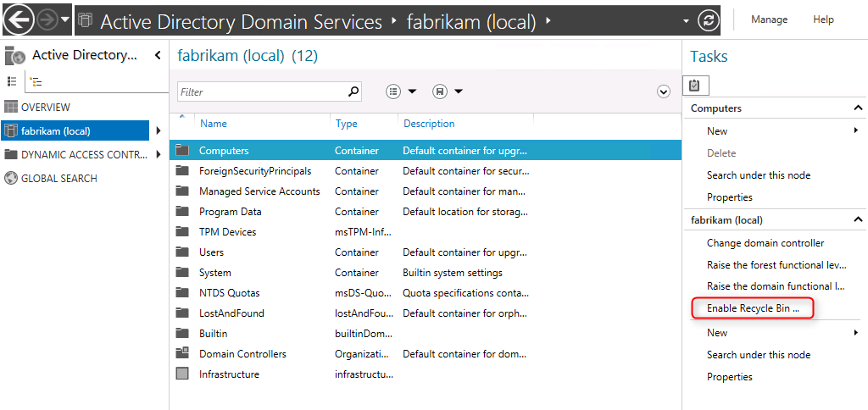Open the Help menu
The image size is (868, 410).
pyautogui.click(x=823, y=19)
